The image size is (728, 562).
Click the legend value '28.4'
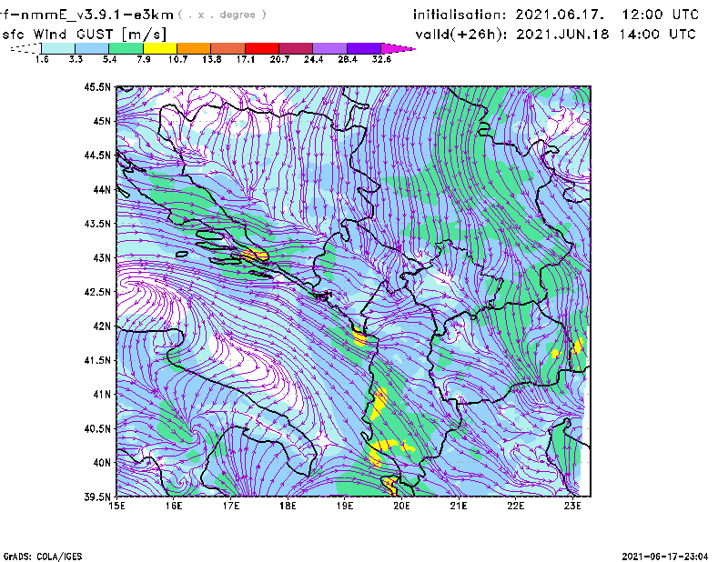click(x=348, y=59)
